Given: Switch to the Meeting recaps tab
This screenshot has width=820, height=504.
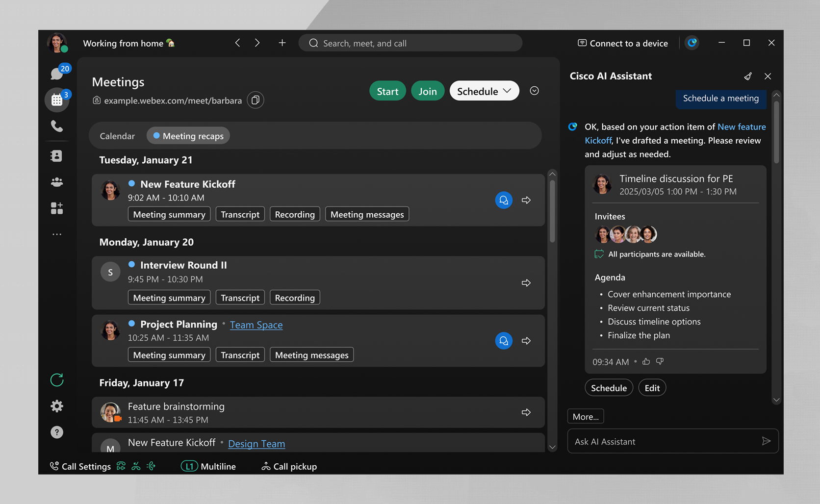Looking at the screenshot, I should coord(188,136).
